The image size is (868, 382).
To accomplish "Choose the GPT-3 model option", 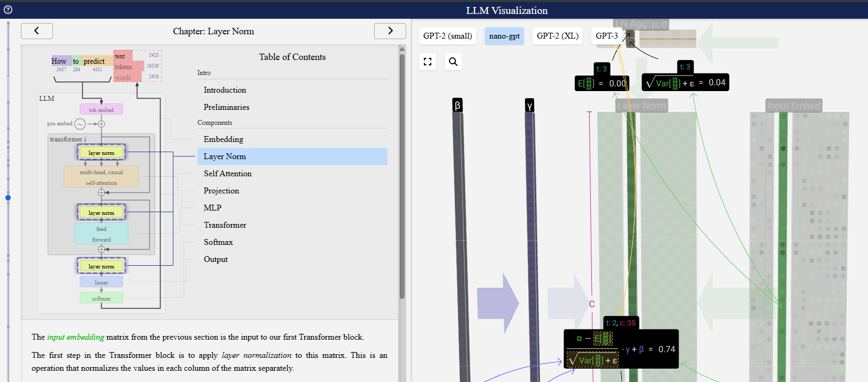I will point(607,36).
